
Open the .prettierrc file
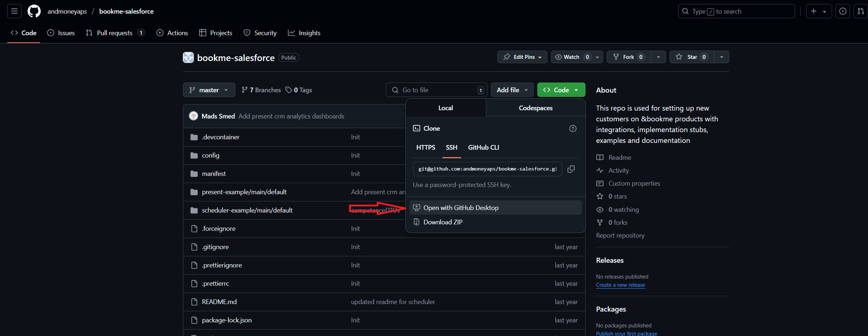coord(215,283)
